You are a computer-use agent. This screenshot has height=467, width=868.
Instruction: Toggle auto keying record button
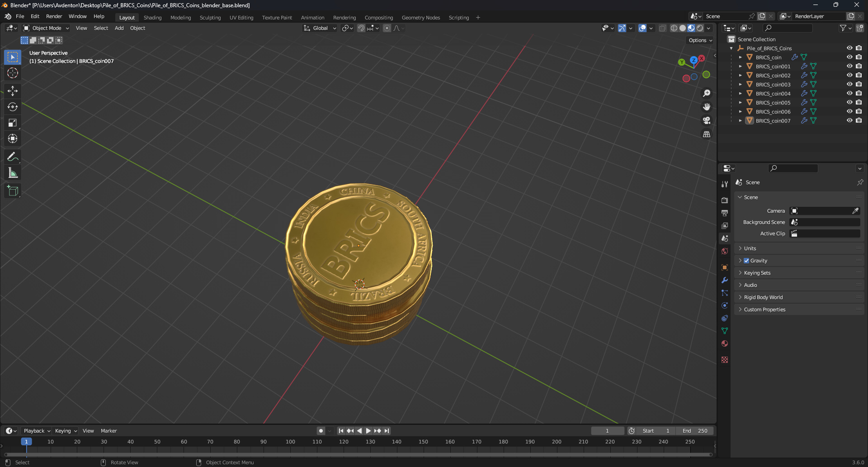click(321, 431)
